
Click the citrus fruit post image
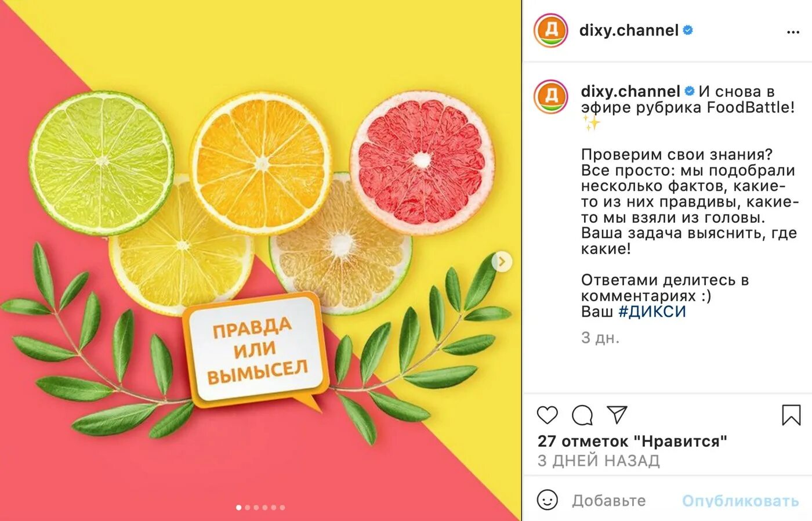tap(260, 260)
